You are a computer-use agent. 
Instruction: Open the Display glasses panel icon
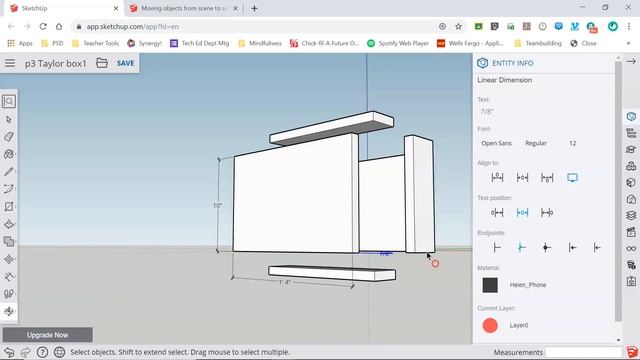631,248
